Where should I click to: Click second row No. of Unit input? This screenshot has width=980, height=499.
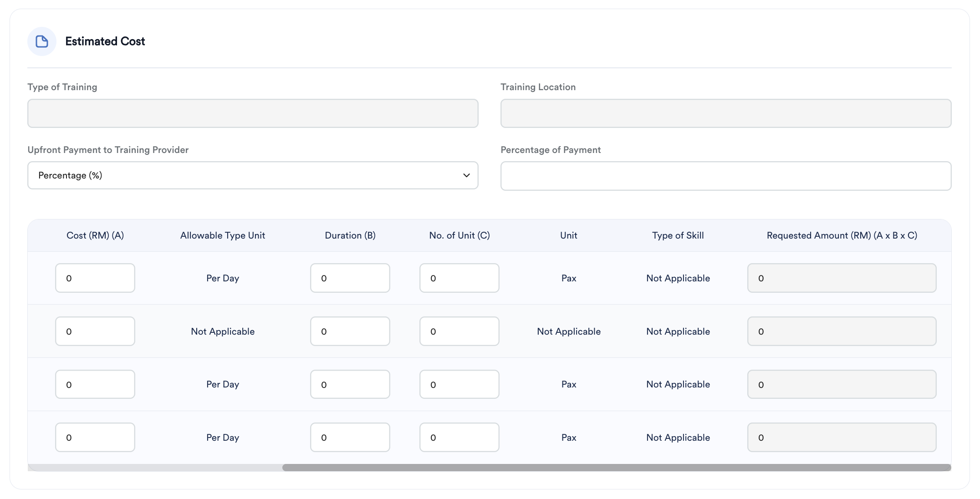point(459,331)
